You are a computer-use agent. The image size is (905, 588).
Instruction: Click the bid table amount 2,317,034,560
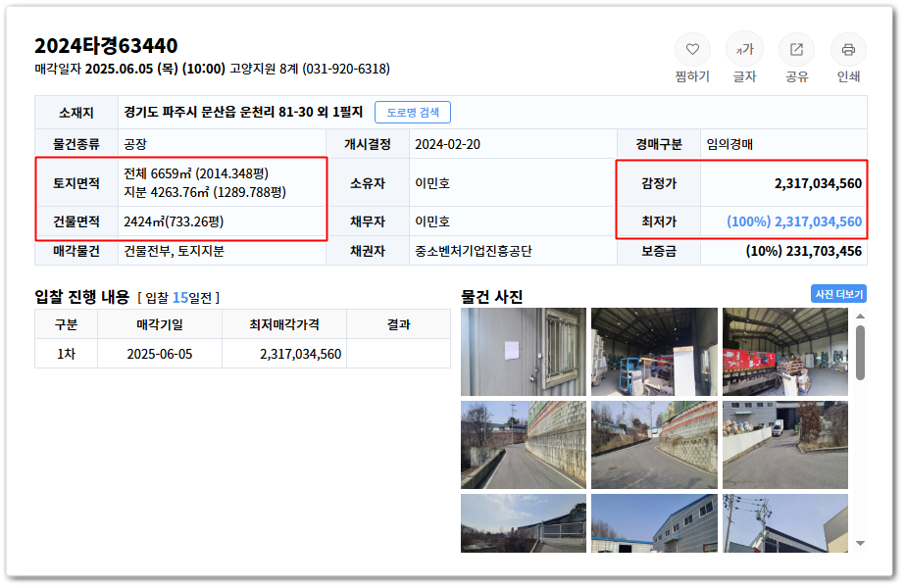[x=300, y=354]
